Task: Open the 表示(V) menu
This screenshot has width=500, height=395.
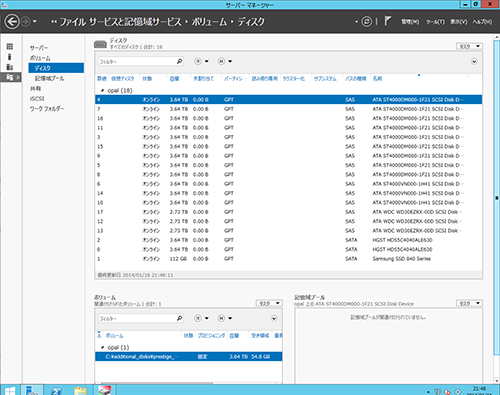Action: pyautogui.click(x=459, y=22)
